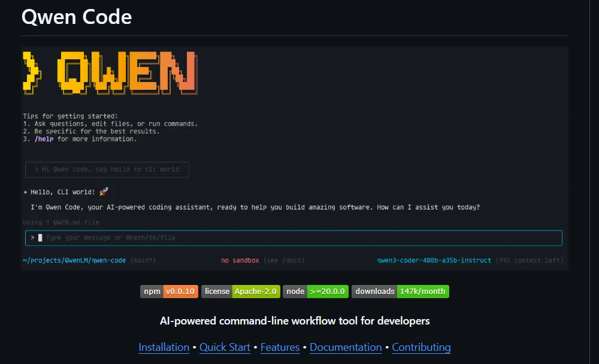Viewport: 599px width, 364px height.
Task: Click the 'Using 1 QWEN.md file' text
Action: 60,222
